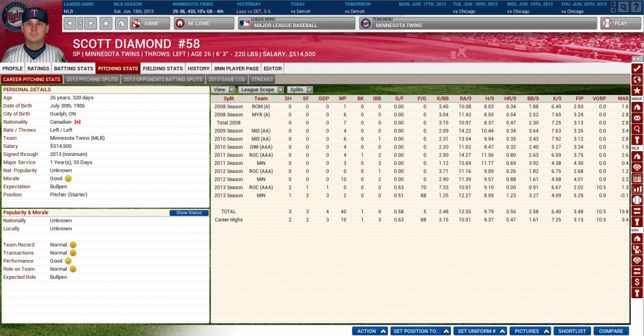Screen dimensions: 644x336
Task: Click the home icon in top toolbar
Action: pos(121,23)
